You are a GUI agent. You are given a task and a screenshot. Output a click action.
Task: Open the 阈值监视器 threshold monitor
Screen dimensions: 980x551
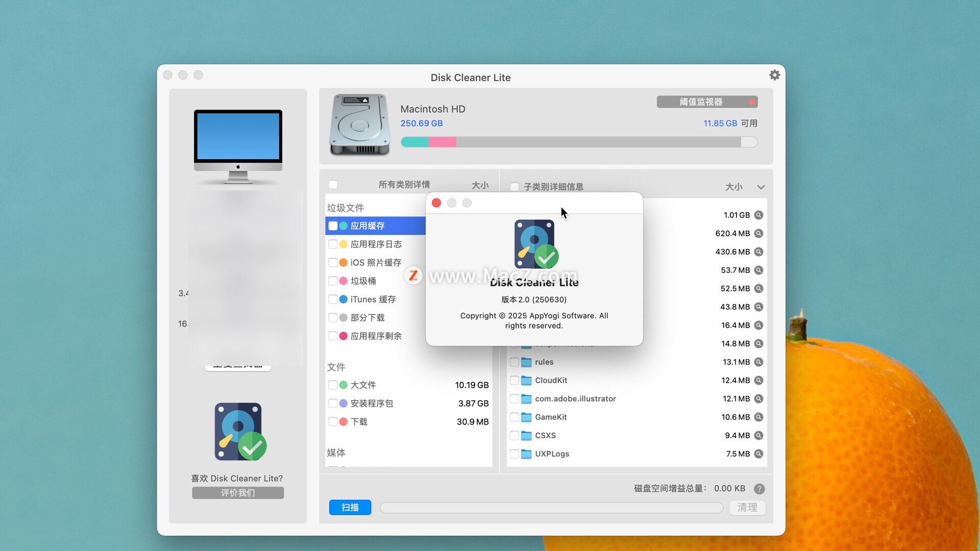pyautogui.click(x=707, y=102)
